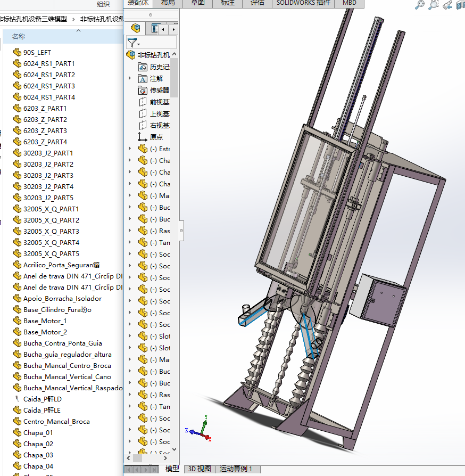Viewport: 465px width, 476px height.
Task: Click the Zoom to Area magnifier icon
Action: point(434,5)
